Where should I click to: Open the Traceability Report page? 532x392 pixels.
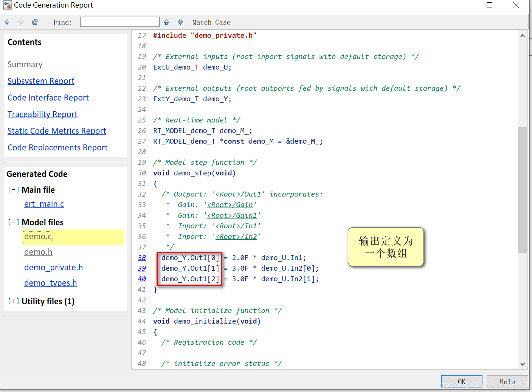click(42, 115)
